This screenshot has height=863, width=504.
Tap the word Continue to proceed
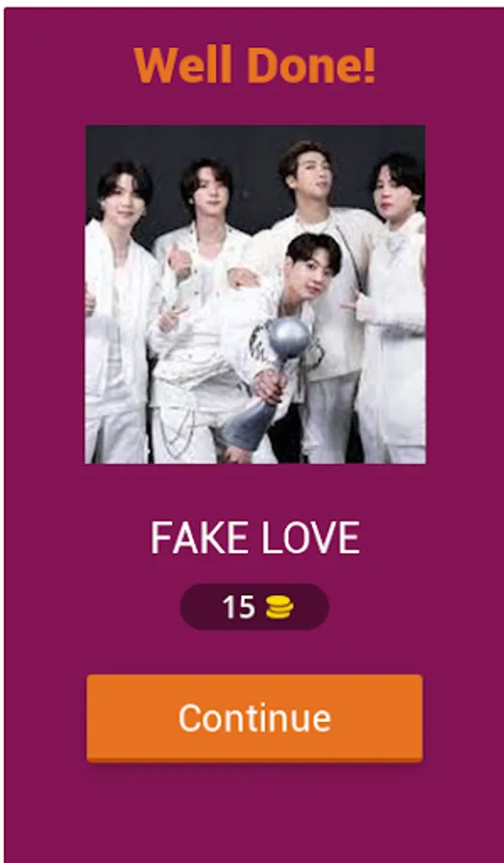(x=255, y=717)
